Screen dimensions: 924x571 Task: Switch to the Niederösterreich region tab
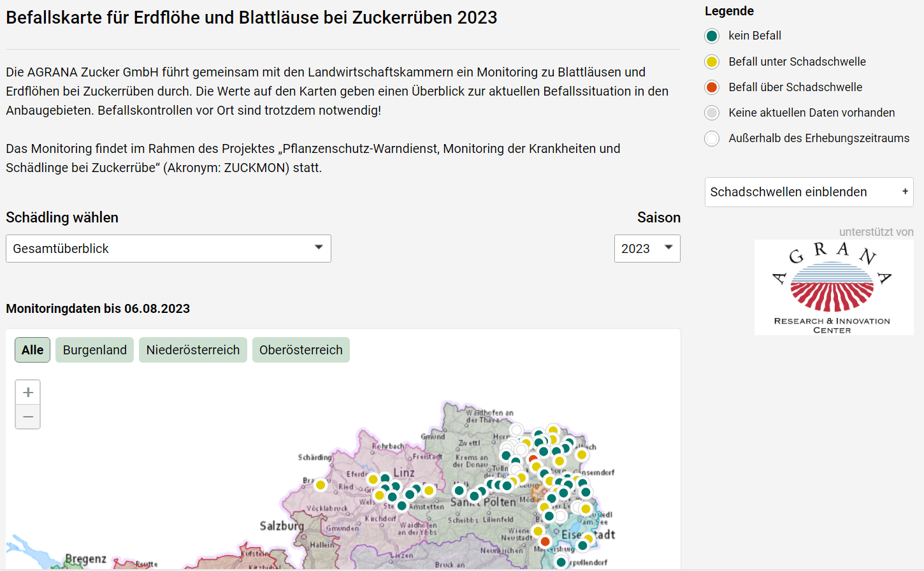(x=192, y=349)
